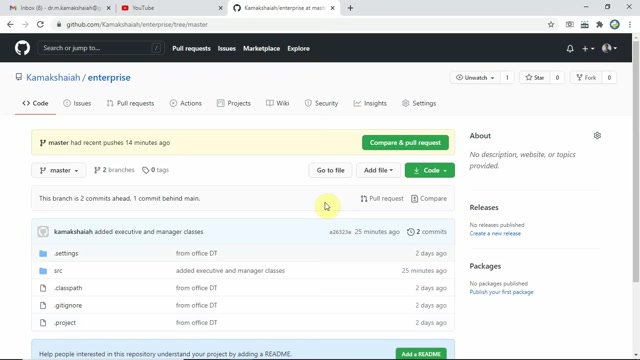Screen dimensions: 640x360
Task: Open the profile avatar menu
Action: 609,48
